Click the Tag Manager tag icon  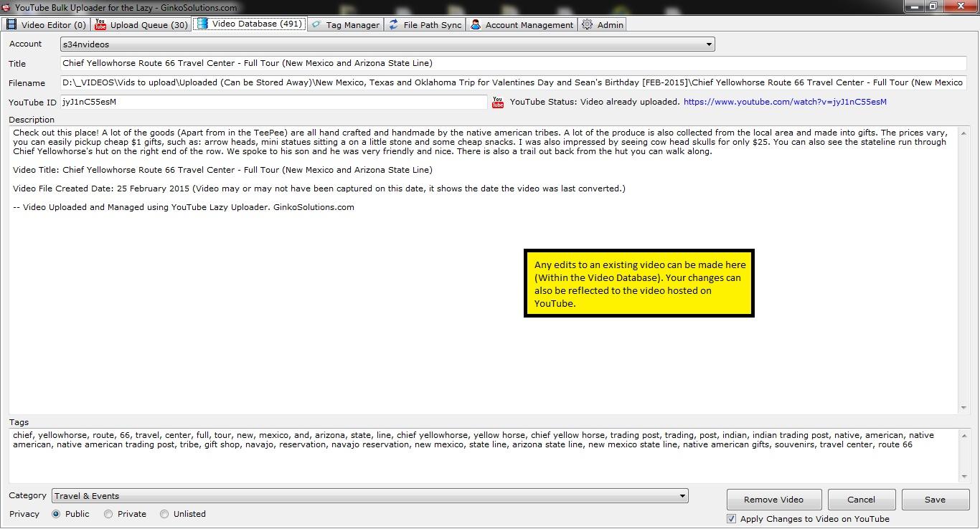(316, 24)
